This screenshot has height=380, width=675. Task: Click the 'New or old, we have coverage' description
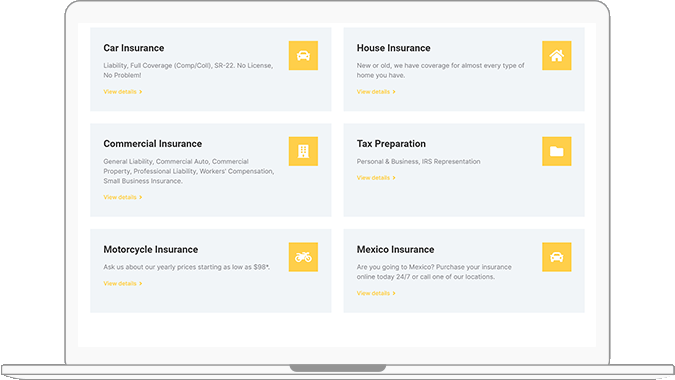click(x=440, y=70)
